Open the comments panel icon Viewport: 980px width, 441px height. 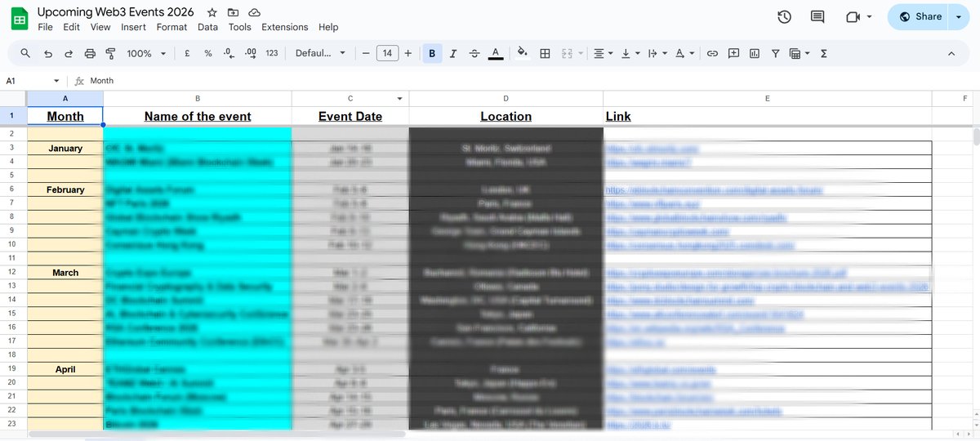click(817, 17)
